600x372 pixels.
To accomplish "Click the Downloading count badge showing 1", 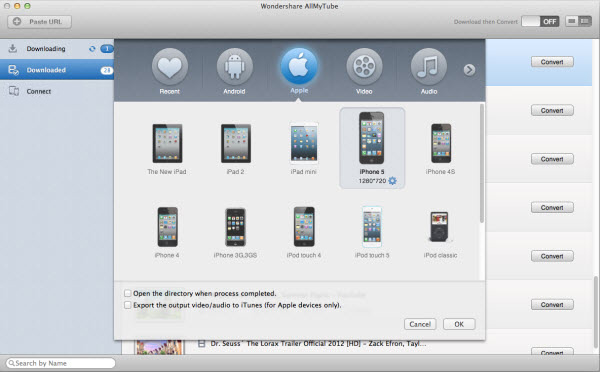I will 107,49.
